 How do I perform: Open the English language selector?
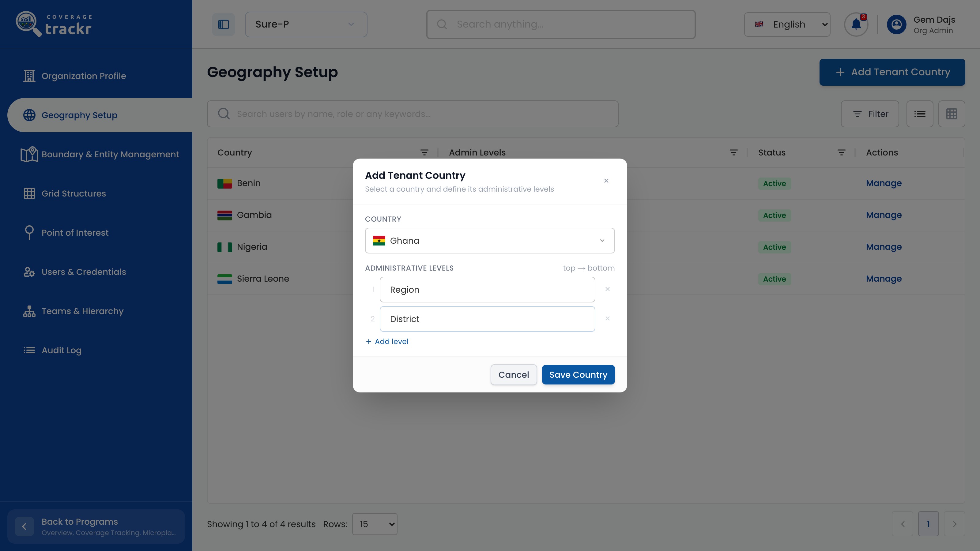point(787,24)
